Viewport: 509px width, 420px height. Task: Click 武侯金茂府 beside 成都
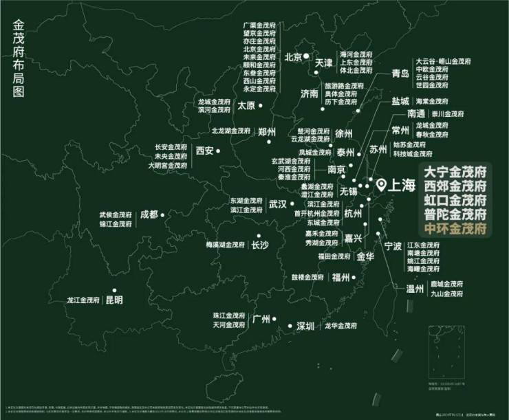[x=116, y=214]
